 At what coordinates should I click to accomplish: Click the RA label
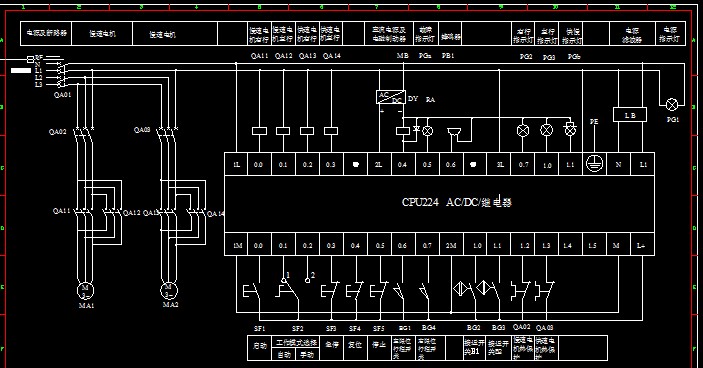coord(430,100)
